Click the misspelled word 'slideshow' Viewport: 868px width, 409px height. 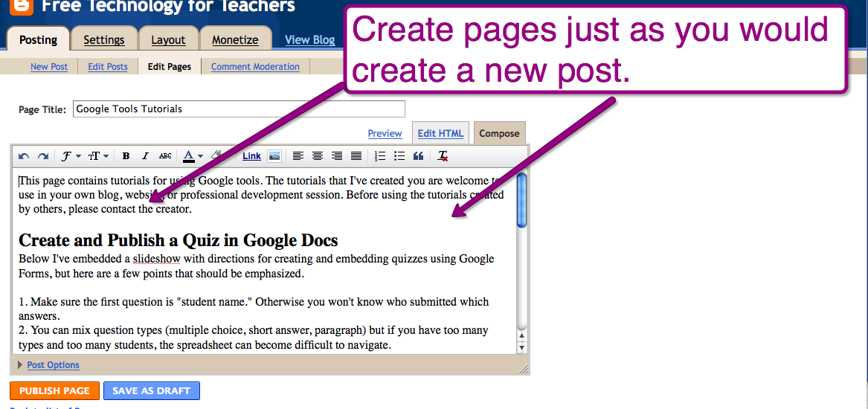[157, 259]
